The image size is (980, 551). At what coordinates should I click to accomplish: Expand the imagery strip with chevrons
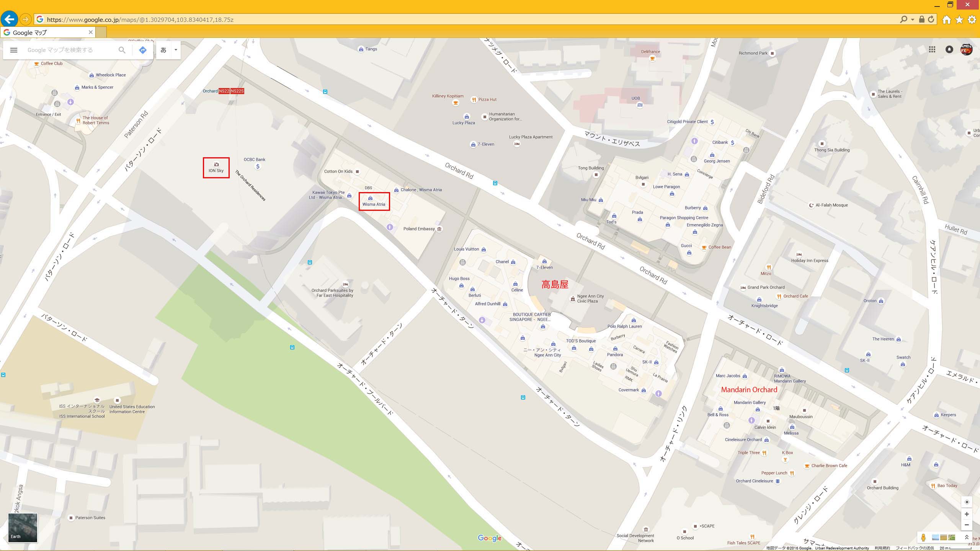967,538
